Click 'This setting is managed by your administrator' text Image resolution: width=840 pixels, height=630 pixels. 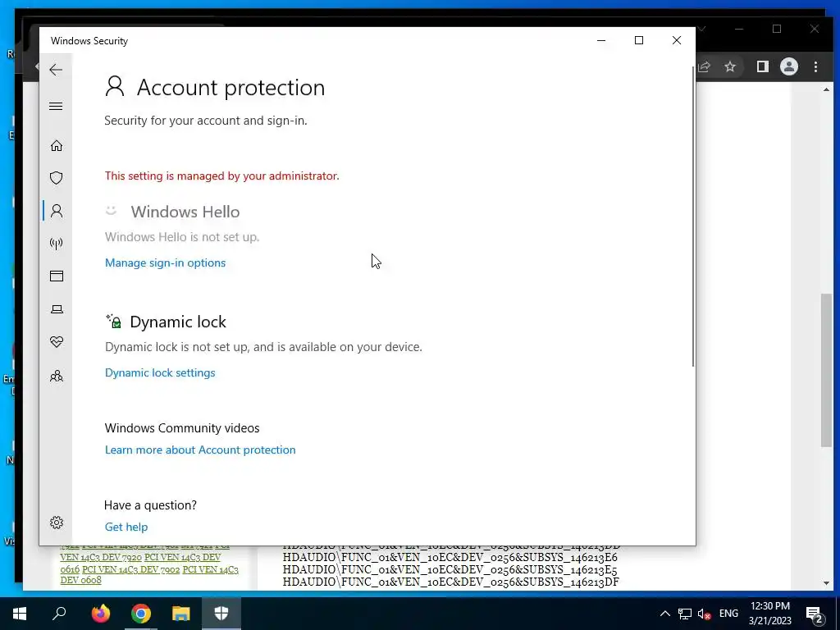pyautogui.click(x=221, y=176)
